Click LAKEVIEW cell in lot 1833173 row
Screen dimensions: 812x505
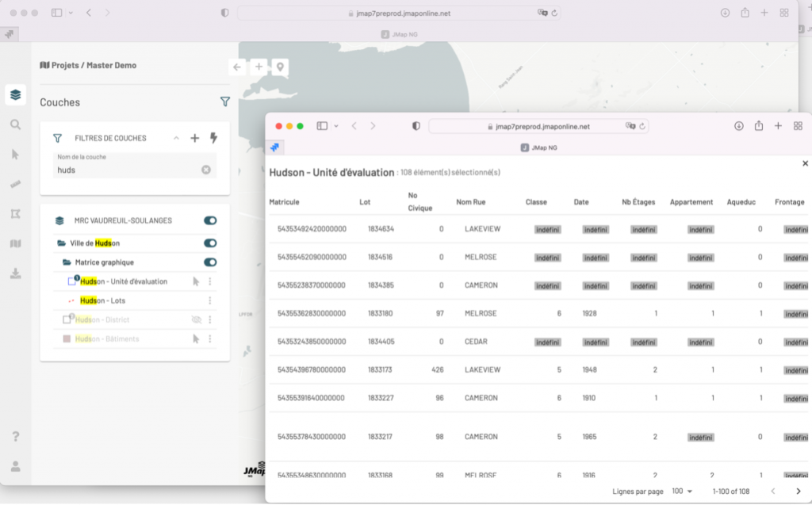[x=483, y=369]
